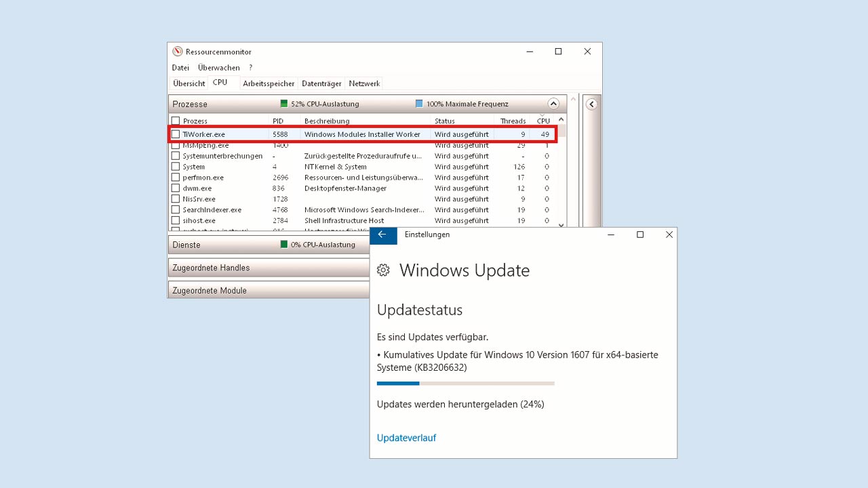Select the 'Windows Modules Installer Worker' description
This screenshot has width=868, height=488.
(362, 134)
